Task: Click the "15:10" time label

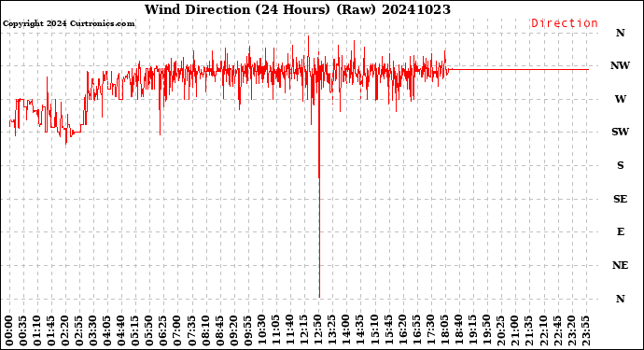Action: (x=374, y=330)
